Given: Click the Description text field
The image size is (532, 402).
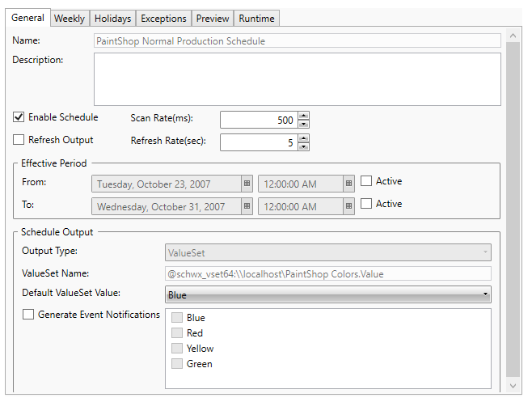Looking at the screenshot, I should (x=297, y=79).
